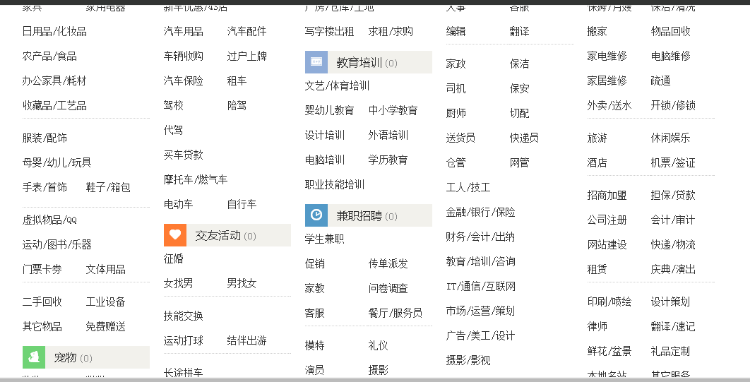
Task: Click the 租车 link
Action: tap(237, 81)
